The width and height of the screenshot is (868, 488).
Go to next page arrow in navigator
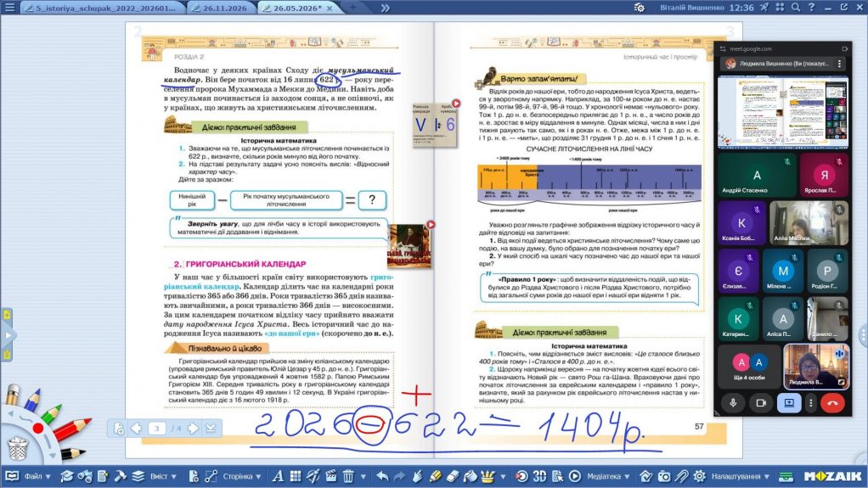pyautogui.click(x=193, y=428)
